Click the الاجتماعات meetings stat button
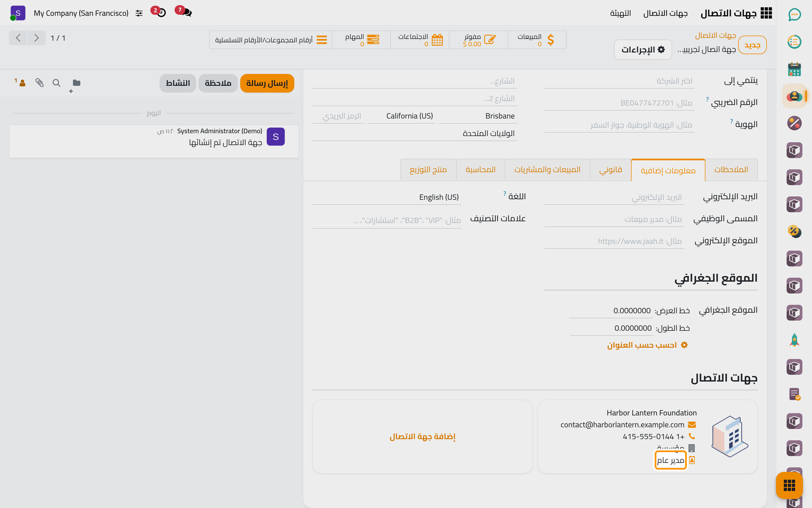This screenshot has width=812, height=508. 420,40
